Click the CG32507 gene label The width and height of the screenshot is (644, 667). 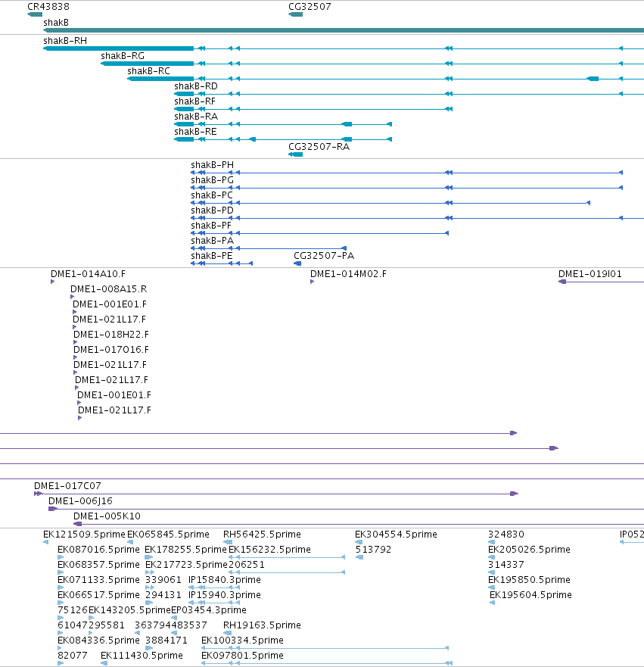pyautogui.click(x=310, y=6)
